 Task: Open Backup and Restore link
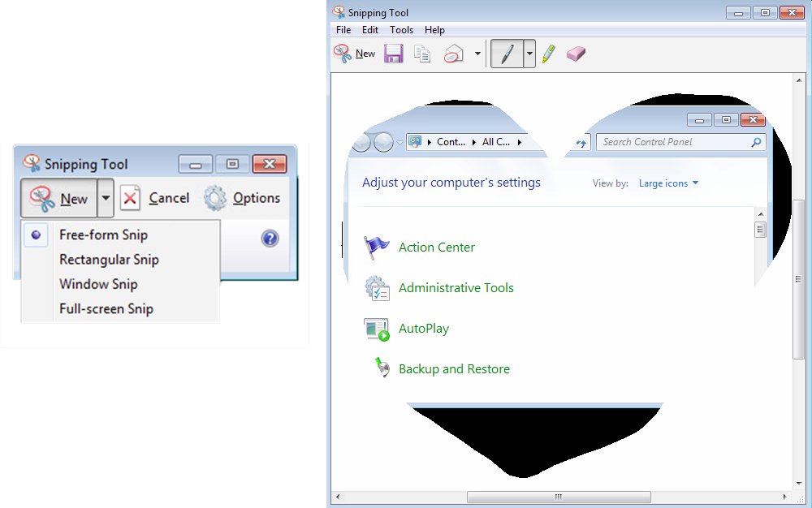(454, 369)
